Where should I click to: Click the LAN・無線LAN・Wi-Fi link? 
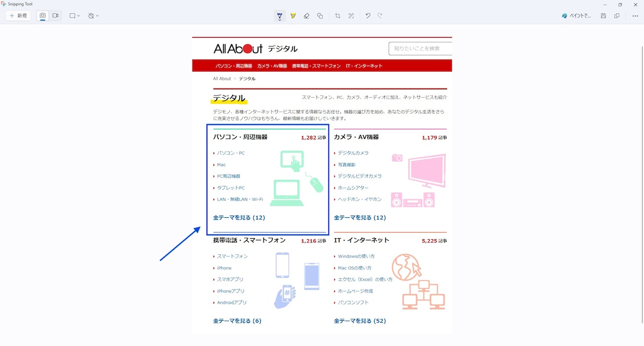click(x=240, y=199)
